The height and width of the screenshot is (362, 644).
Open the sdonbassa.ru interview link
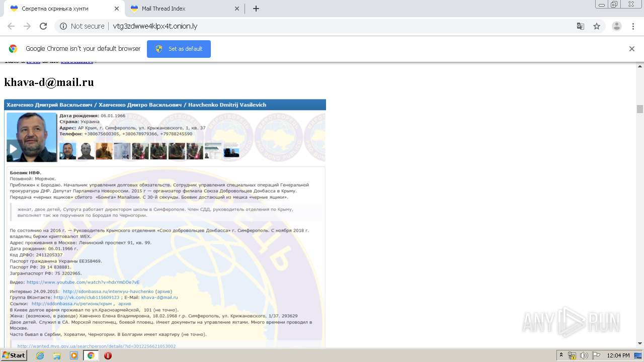[x=108, y=291]
